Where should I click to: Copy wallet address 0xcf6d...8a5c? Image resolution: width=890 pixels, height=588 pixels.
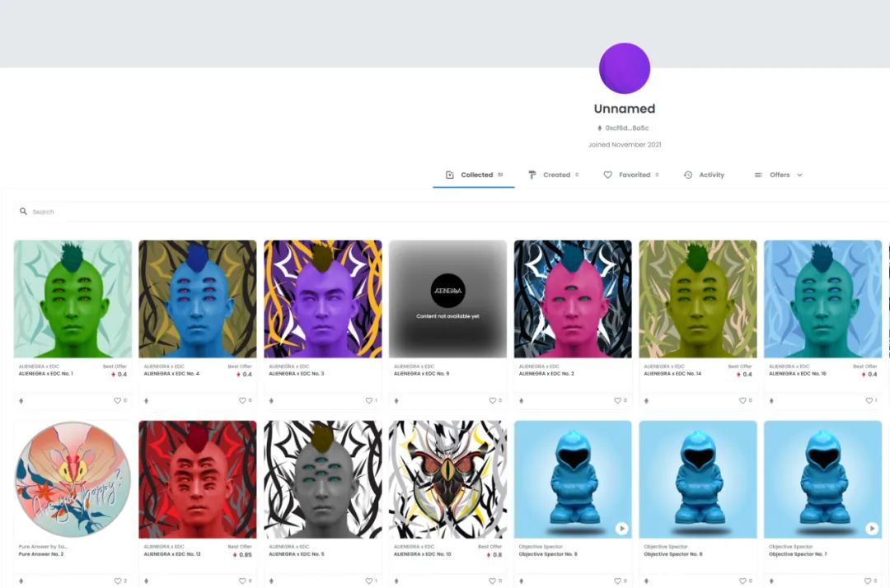(x=627, y=128)
